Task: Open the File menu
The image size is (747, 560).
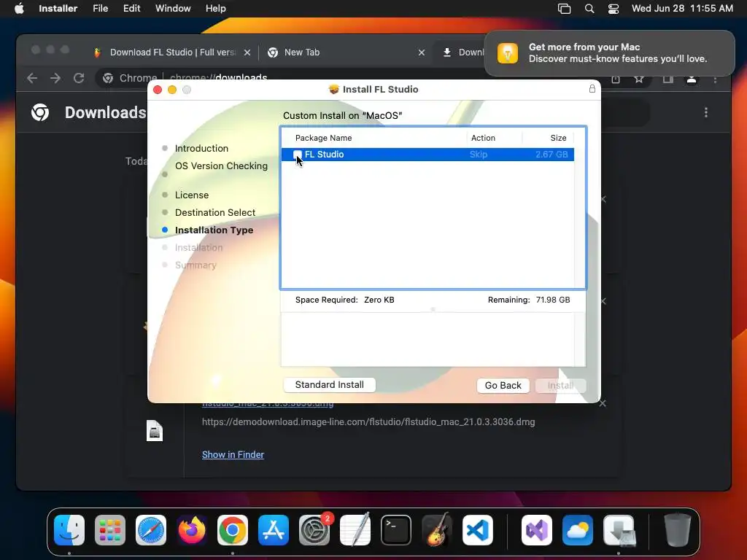Action: tap(101, 9)
